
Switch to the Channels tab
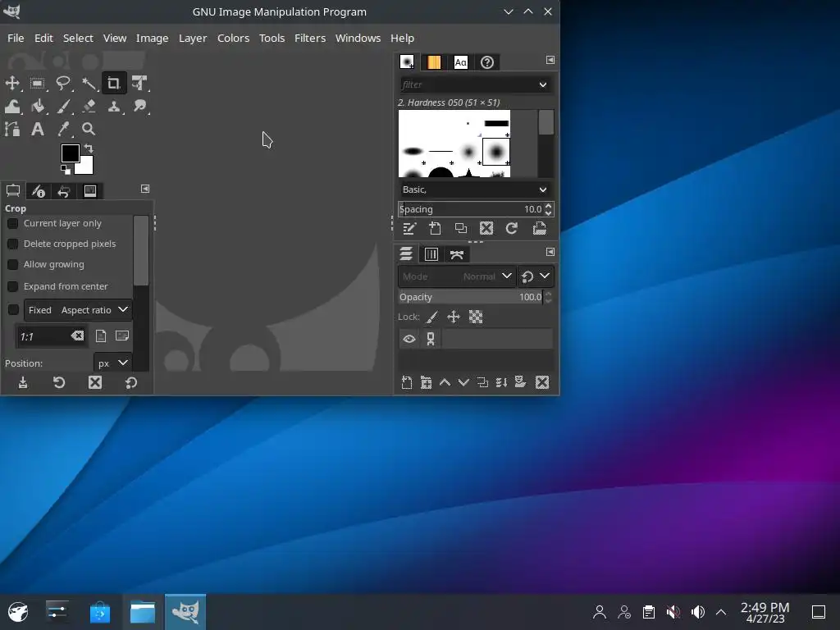pyautogui.click(x=431, y=254)
